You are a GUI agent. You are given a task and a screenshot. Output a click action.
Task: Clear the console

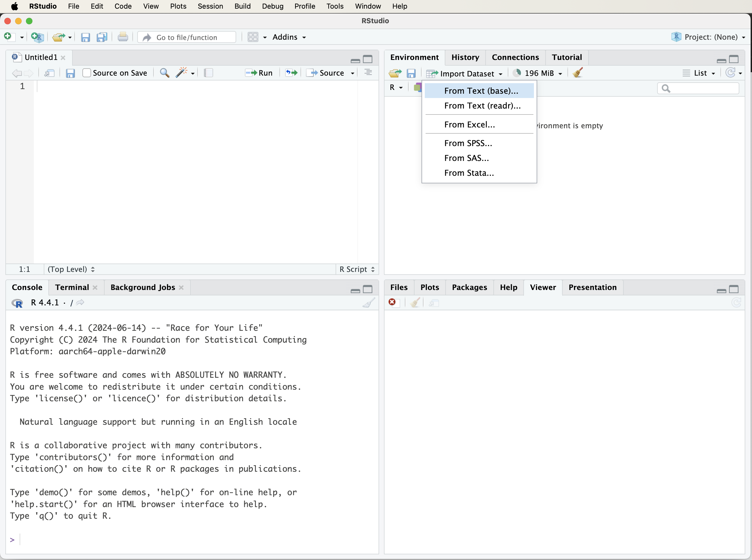369,302
